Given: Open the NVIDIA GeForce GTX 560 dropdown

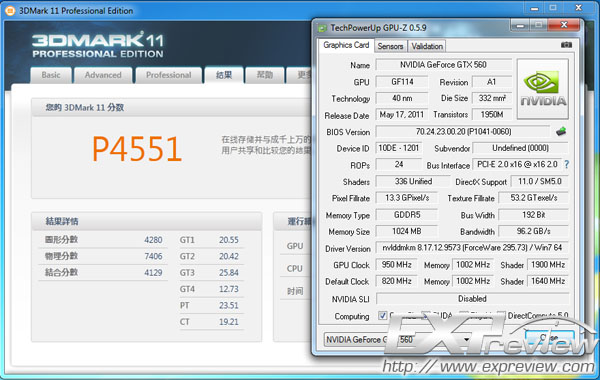Looking at the screenshot, I should tap(398, 339).
